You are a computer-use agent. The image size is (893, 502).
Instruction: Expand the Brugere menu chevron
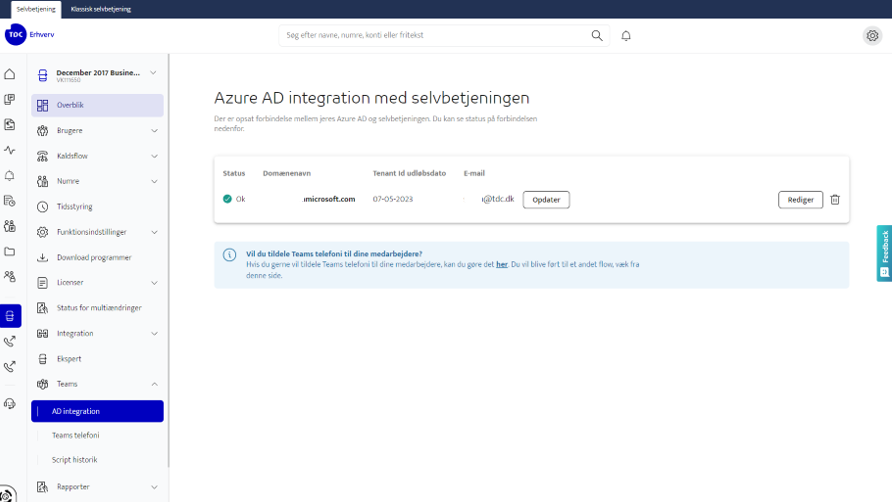[154, 131]
